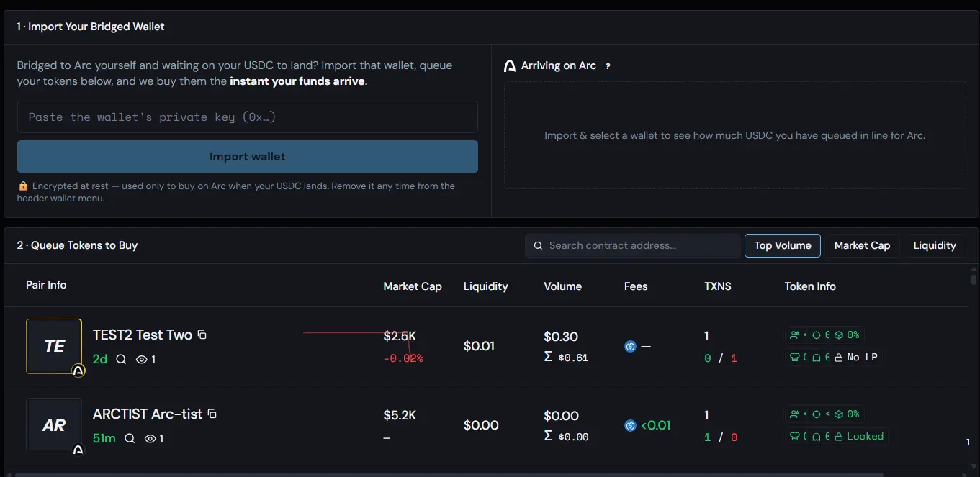Click the eye watchers icon in TEST2 row
The height and width of the screenshot is (477, 980).
tap(142, 359)
